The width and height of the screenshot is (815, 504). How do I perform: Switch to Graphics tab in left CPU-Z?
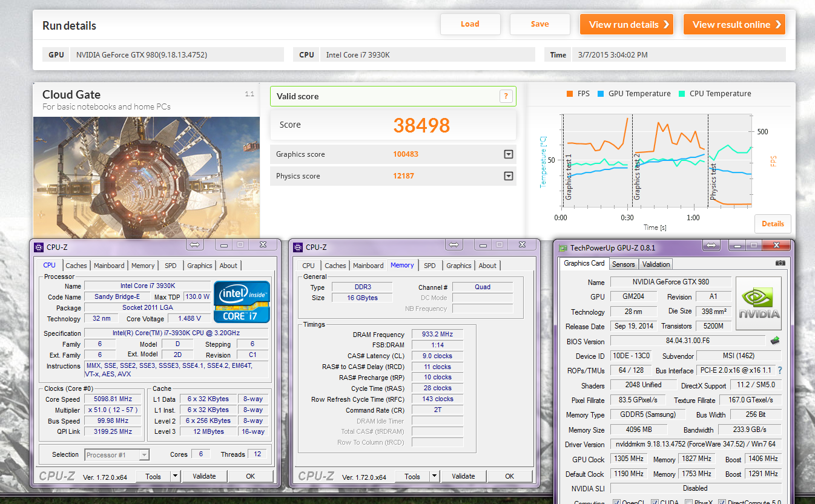coord(200,266)
